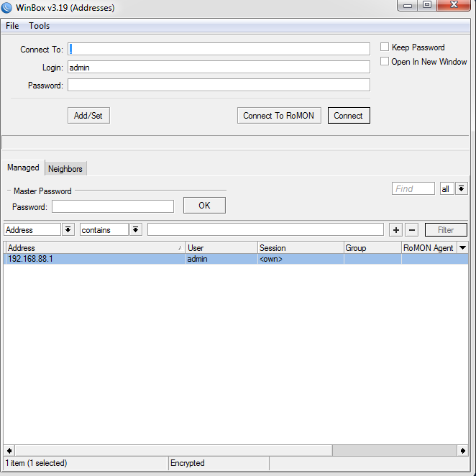This screenshot has width=476, height=476.
Task: Toggle Open In New Window checkbox
Action: click(x=384, y=61)
